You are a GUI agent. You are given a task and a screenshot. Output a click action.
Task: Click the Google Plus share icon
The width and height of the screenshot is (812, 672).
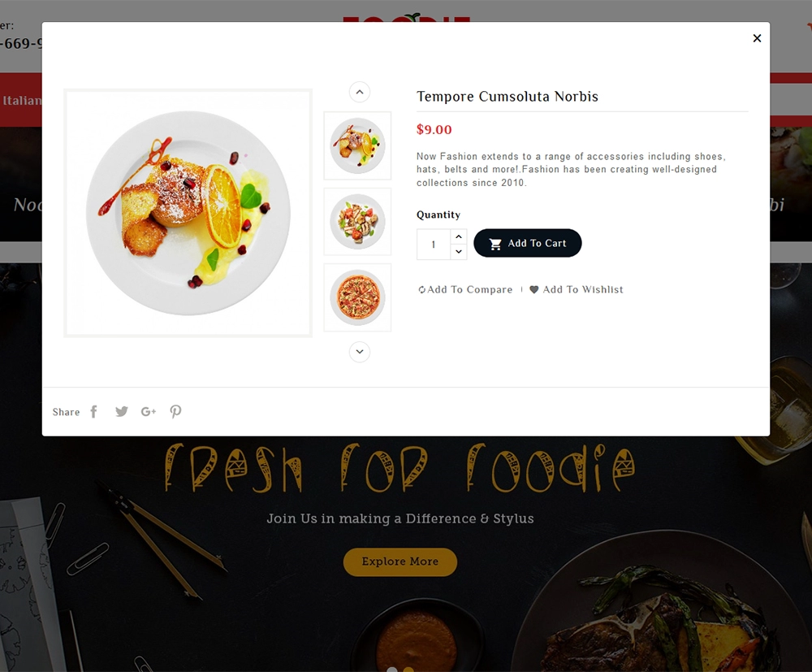pos(148,411)
